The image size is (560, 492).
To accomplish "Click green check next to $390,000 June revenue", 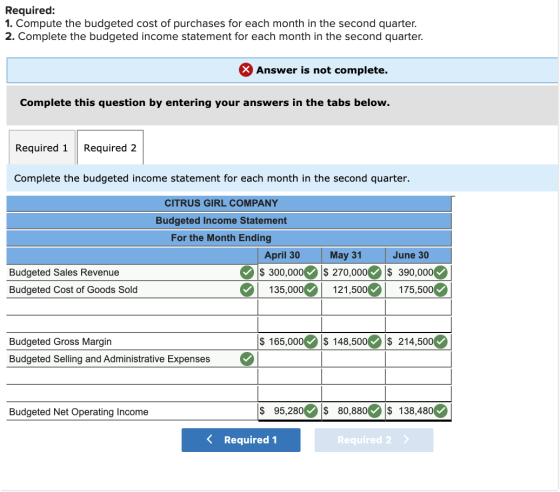I will click(x=441, y=272).
